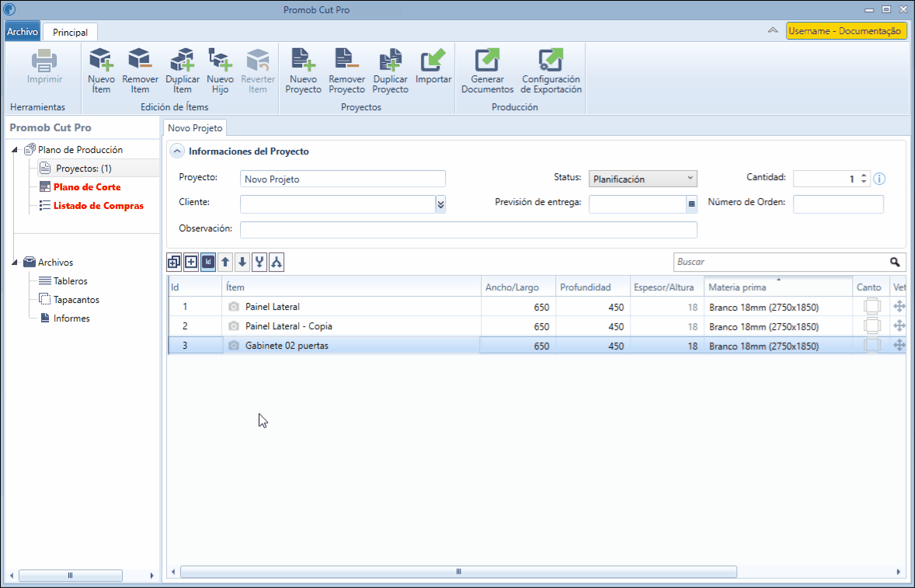The image size is (915, 588).
Task: Open the Username - Documentação menu
Action: 845,31
